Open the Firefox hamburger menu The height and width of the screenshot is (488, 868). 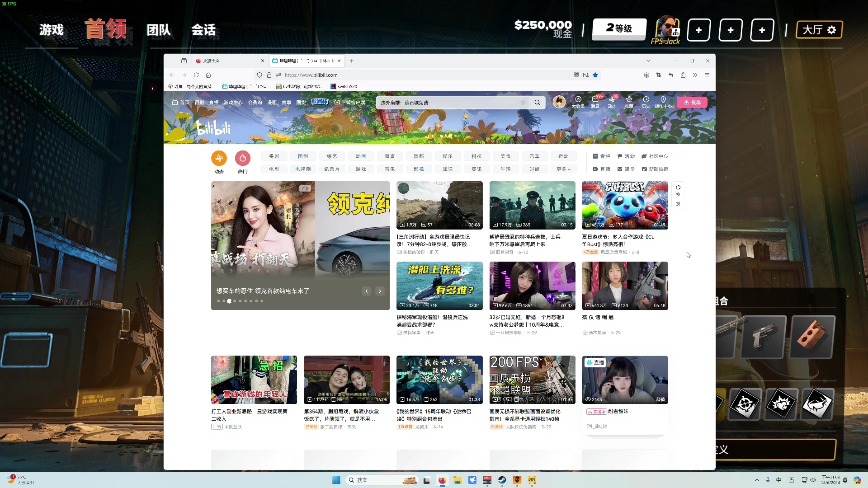pos(708,75)
